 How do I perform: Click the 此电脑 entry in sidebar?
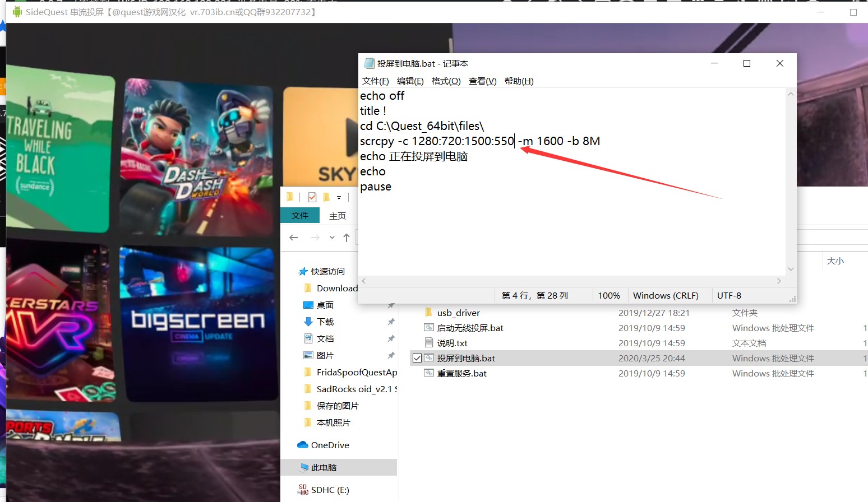325,467
